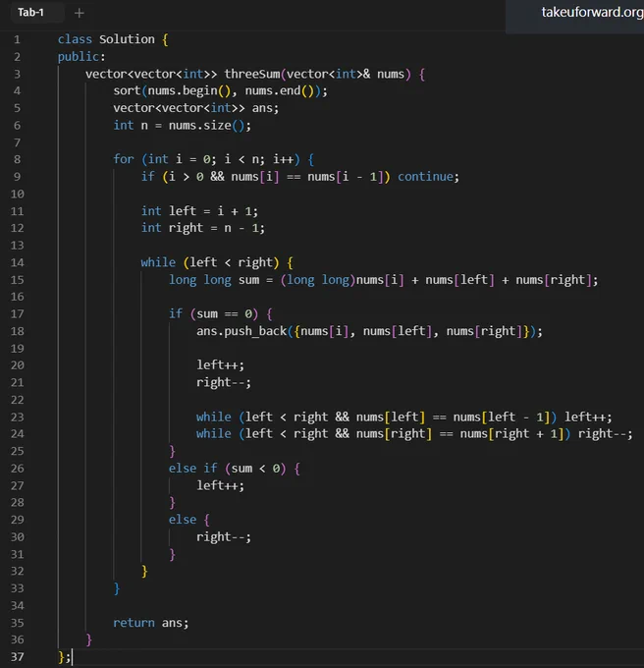The height and width of the screenshot is (668, 644).
Task: Click line number 14 in gutter
Action: coord(17,262)
